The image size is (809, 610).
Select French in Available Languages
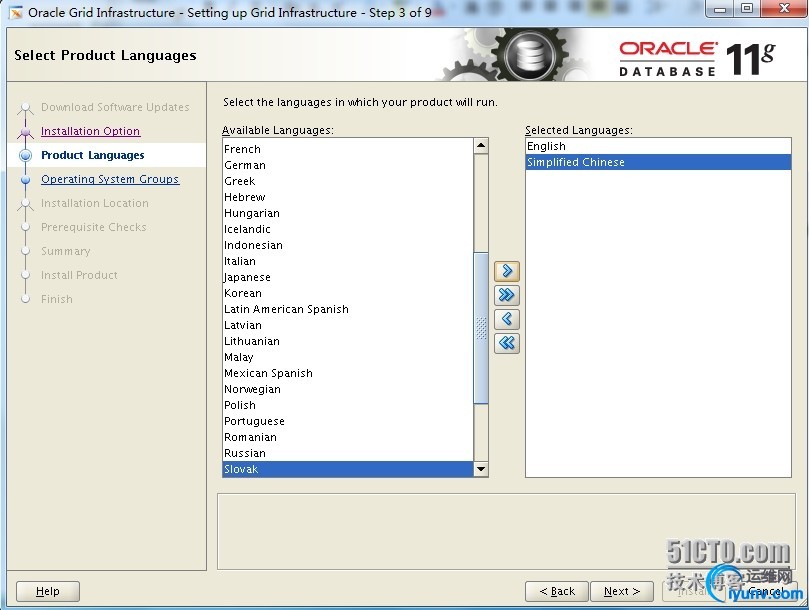(x=348, y=149)
